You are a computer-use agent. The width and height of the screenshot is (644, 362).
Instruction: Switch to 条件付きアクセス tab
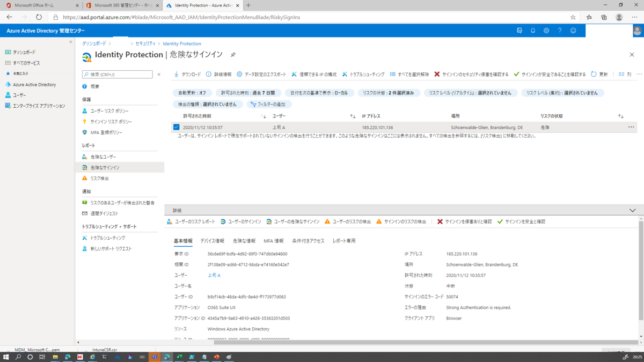(308, 241)
